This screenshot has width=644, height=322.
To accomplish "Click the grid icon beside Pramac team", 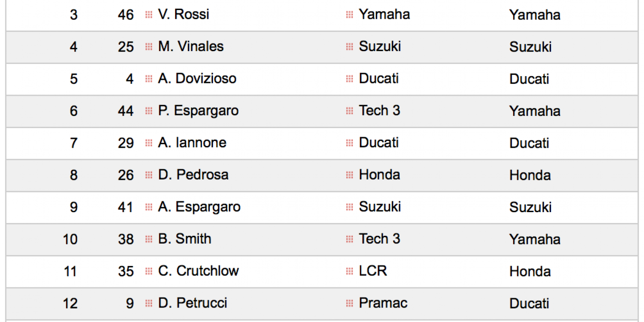I will (x=349, y=303).
